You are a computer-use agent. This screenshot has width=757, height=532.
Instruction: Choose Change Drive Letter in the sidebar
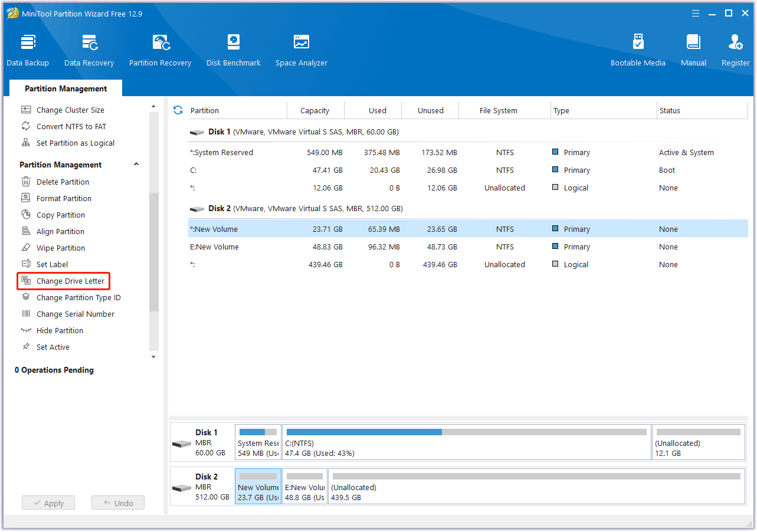pos(70,281)
